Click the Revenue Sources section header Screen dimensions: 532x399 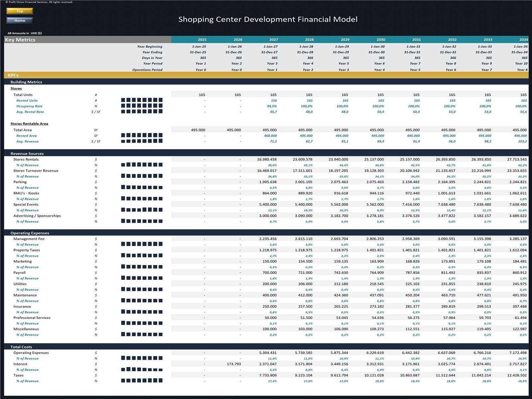coord(27,154)
